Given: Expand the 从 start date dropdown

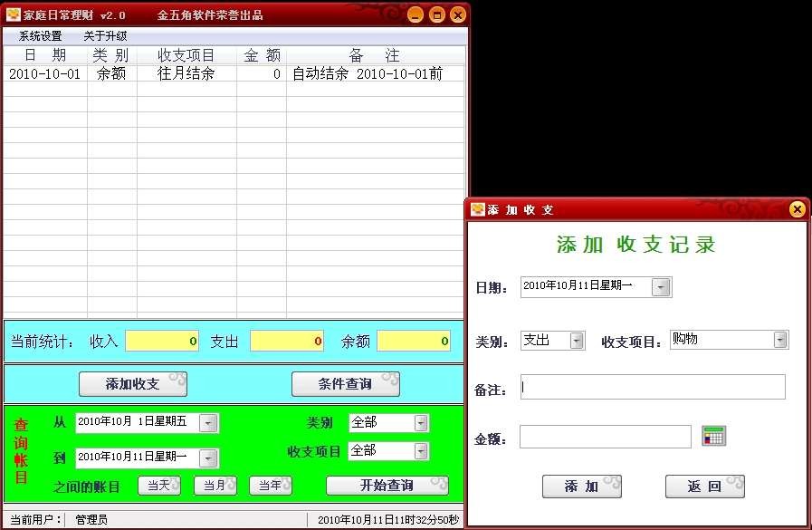Looking at the screenshot, I should point(208,423).
